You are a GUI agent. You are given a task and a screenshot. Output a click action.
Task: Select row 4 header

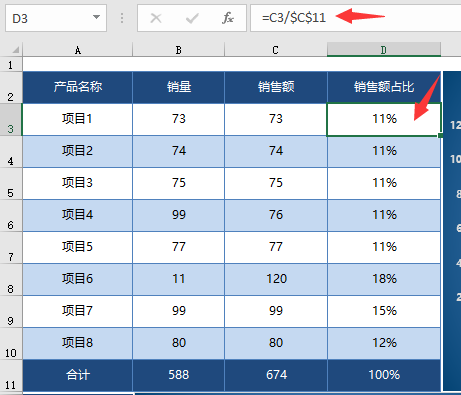coord(11,152)
